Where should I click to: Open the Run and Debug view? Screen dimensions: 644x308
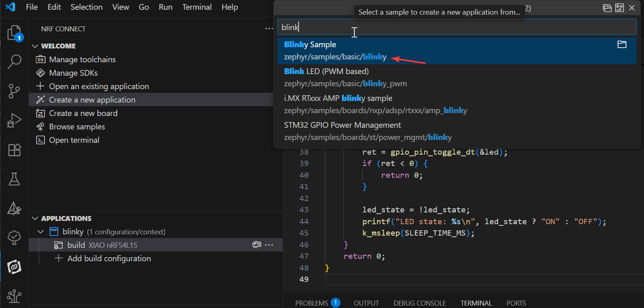point(14,120)
